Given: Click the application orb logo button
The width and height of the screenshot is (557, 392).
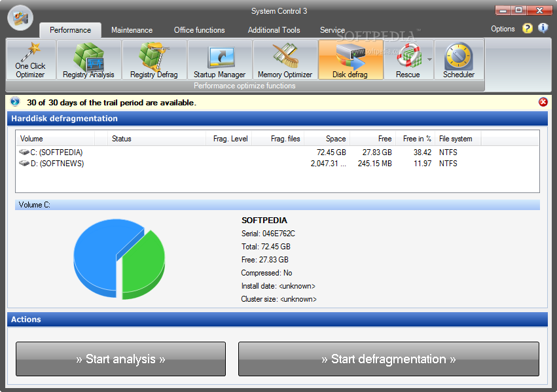Looking at the screenshot, I should tap(20, 18).
